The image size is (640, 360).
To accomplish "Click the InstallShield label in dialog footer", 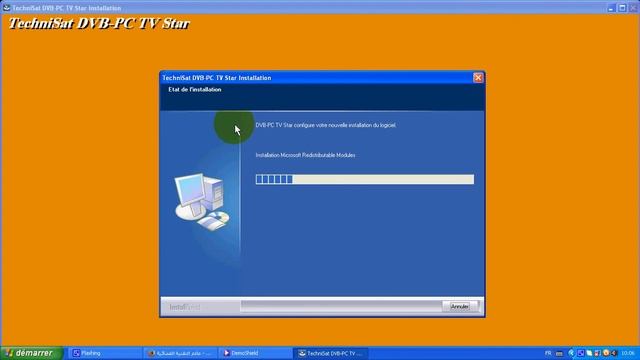I will tap(184, 307).
